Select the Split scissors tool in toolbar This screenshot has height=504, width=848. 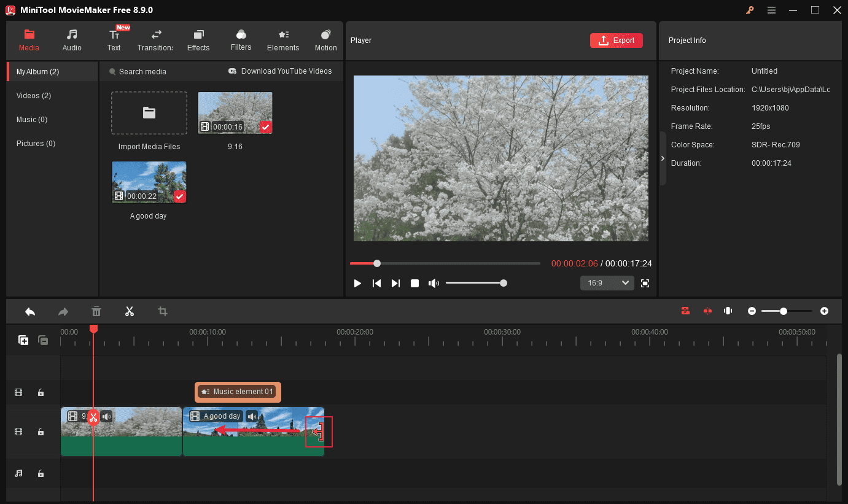(129, 311)
